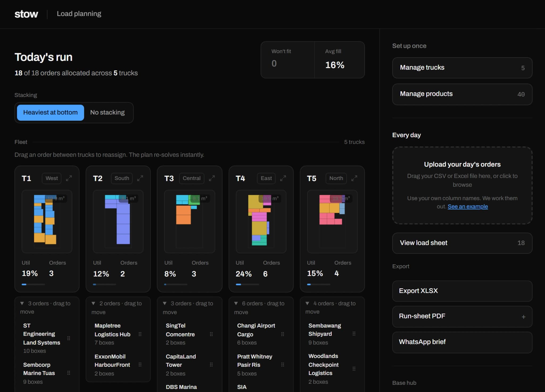Follow the See an example link
Viewport: 545px width, 392px height.
(x=468, y=206)
